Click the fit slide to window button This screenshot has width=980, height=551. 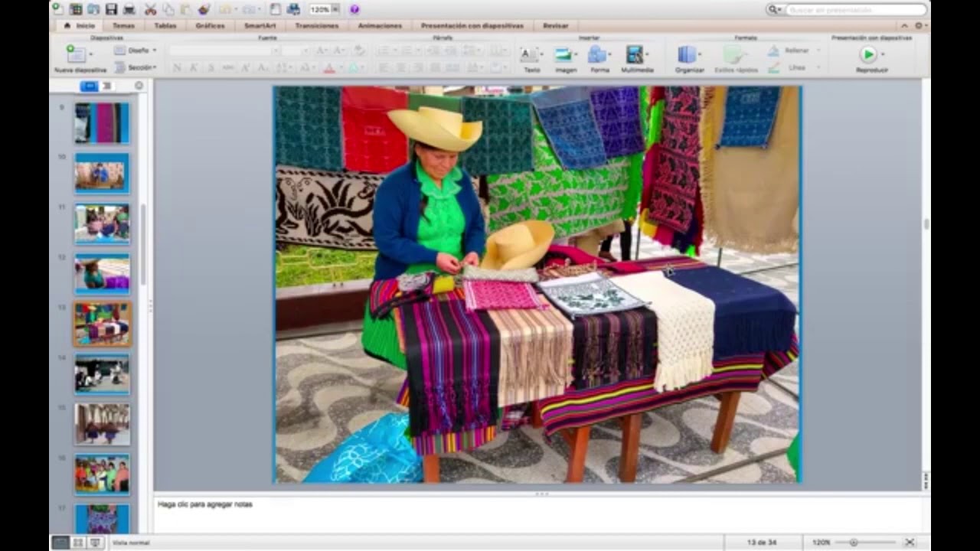click(x=910, y=542)
